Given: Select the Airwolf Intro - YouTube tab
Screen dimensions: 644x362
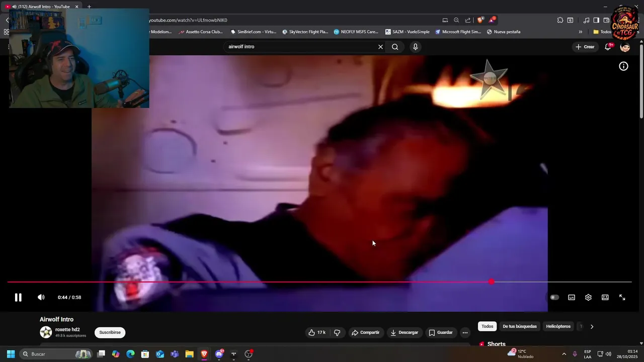Looking at the screenshot, I should click(42, 7).
